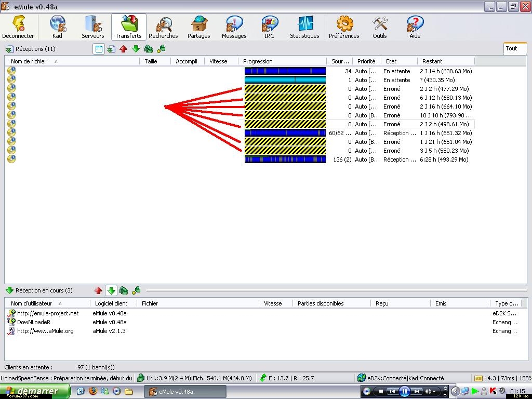
Task: Open the Recherches search page
Action: [163, 27]
